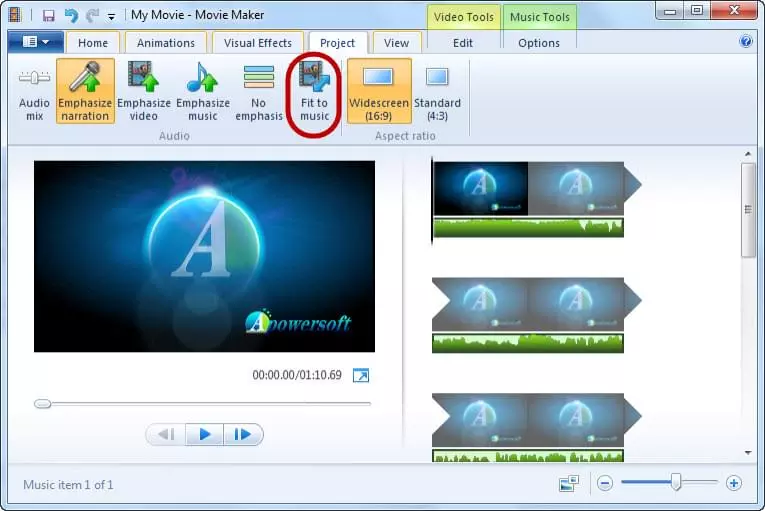Click the second row music waveform
This screenshot has width=765, height=511.
[528, 343]
